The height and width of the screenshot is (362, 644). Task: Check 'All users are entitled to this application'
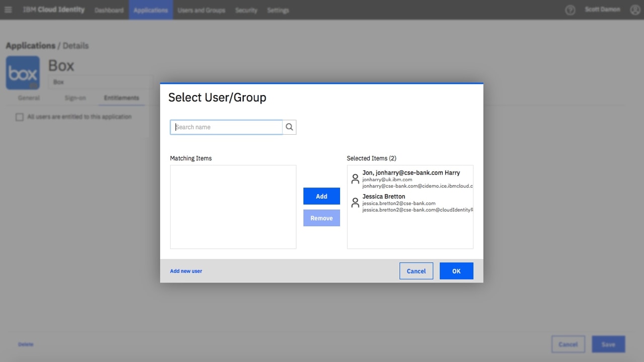point(19,117)
